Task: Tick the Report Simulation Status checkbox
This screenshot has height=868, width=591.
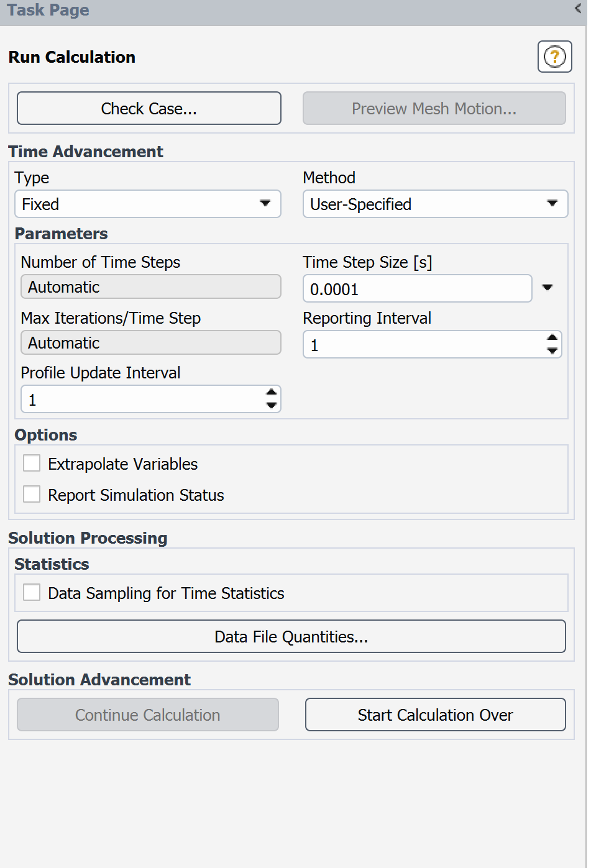Action: click(x=32, y=495)
